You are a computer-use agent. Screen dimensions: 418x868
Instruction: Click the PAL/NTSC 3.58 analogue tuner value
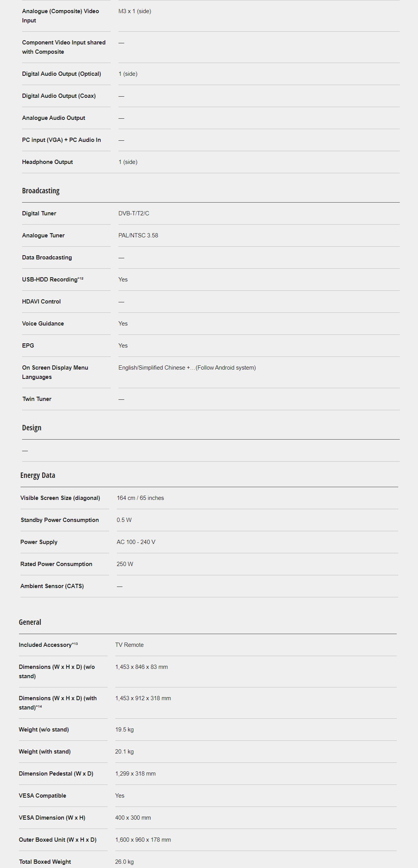pos(138,235)
